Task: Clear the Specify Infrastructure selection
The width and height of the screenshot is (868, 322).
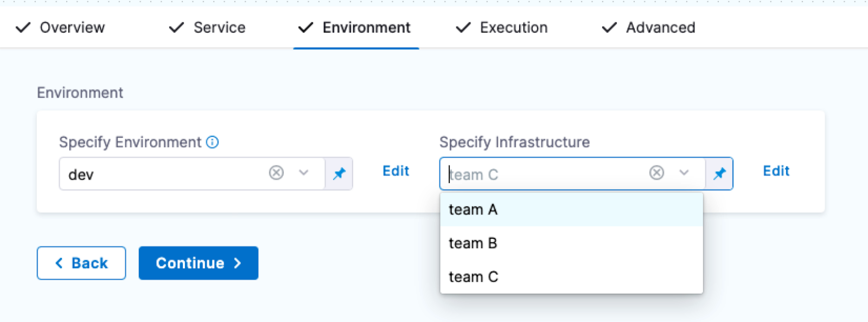Action: [656, 173]
